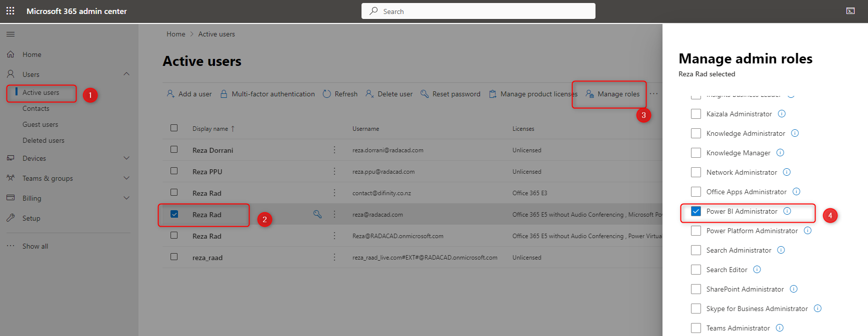Show info for Kaizala Administrator role

781,114
